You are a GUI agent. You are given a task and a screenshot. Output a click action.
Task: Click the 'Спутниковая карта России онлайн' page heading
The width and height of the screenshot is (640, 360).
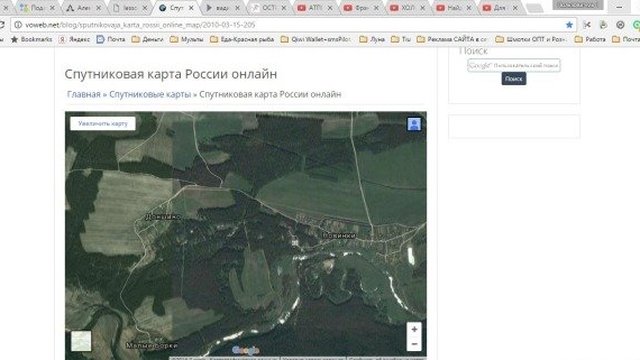point(171,74)
